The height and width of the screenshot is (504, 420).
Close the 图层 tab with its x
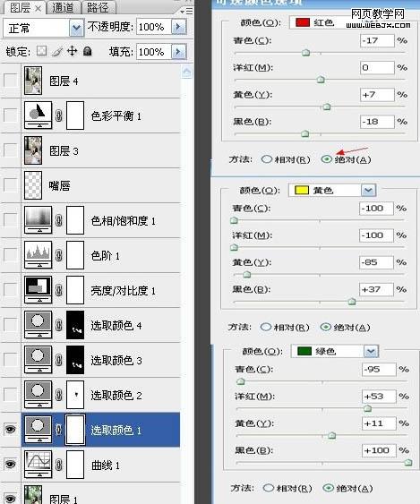point(38,9)
